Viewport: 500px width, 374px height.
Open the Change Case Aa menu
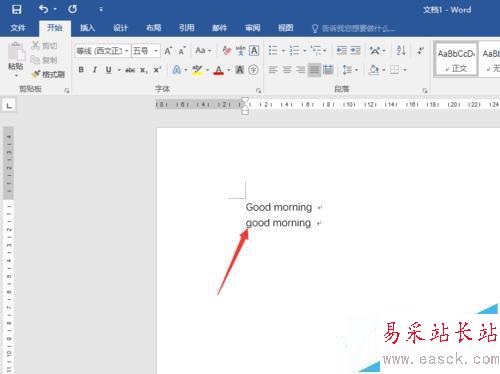coord(203,51)
